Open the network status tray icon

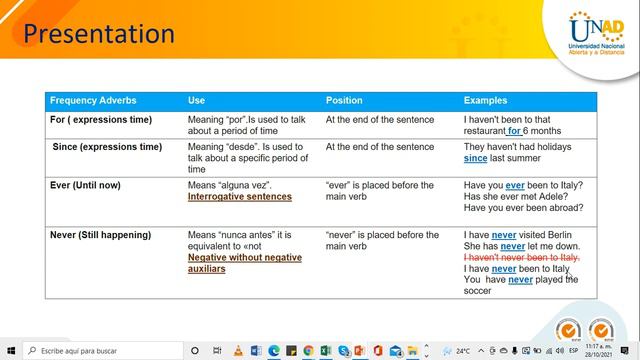click(x=549, y=351)
